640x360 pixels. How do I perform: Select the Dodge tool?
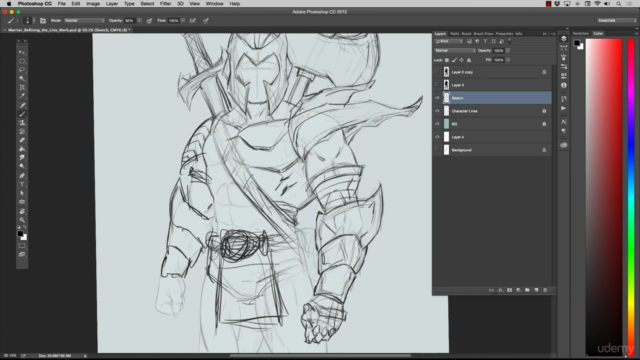point(22,167)
